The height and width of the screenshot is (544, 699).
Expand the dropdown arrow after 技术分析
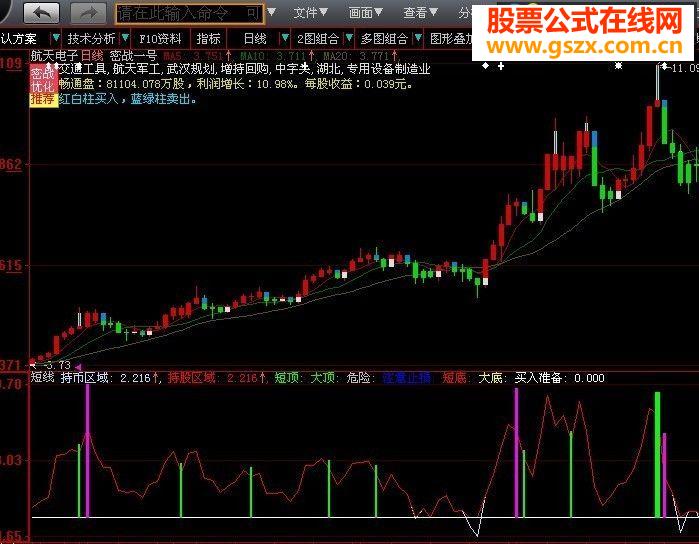point(126,38)
